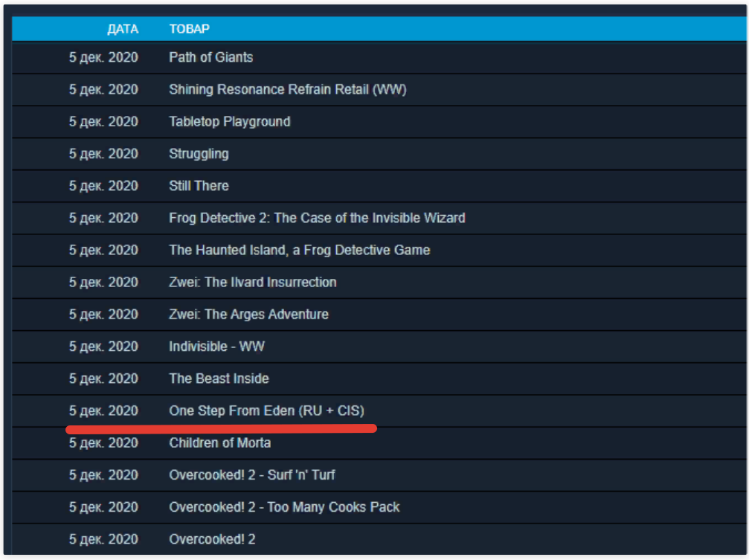Click Zwei: The Ilvard Insurrection

point(253,282)
